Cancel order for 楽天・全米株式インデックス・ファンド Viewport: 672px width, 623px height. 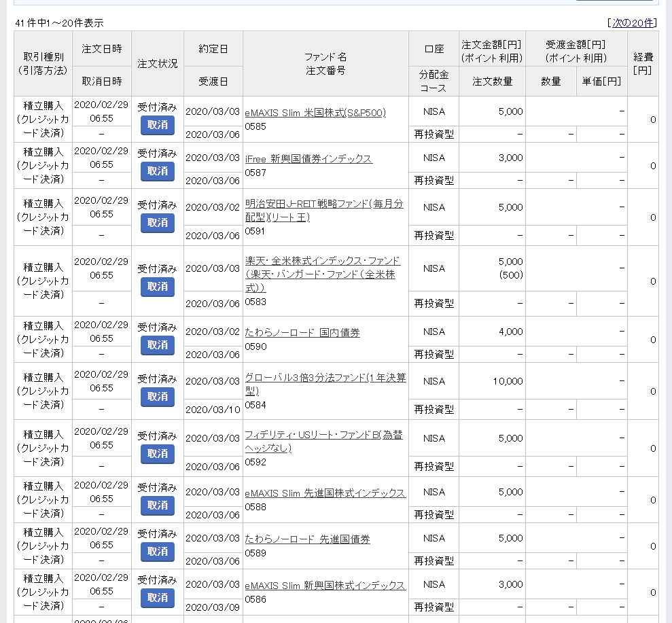click(157, 286)
